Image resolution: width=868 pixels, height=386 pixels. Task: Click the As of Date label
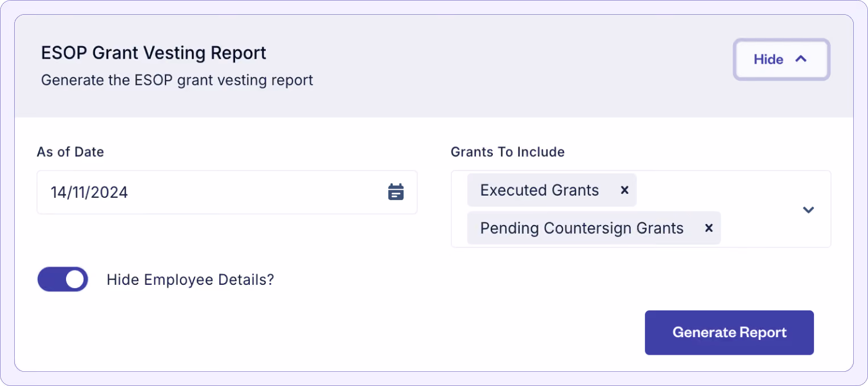coord(71,152)
